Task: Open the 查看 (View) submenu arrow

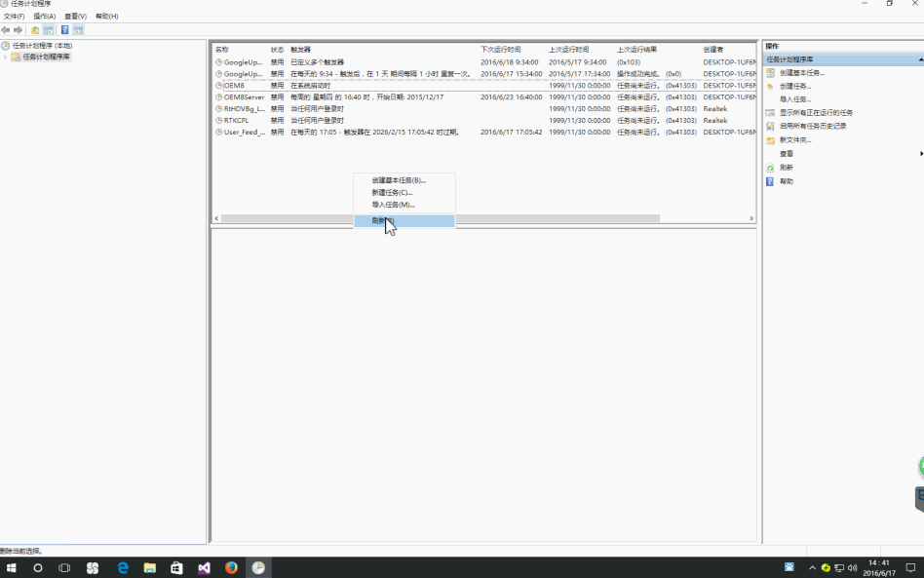Action: (920, 153)
